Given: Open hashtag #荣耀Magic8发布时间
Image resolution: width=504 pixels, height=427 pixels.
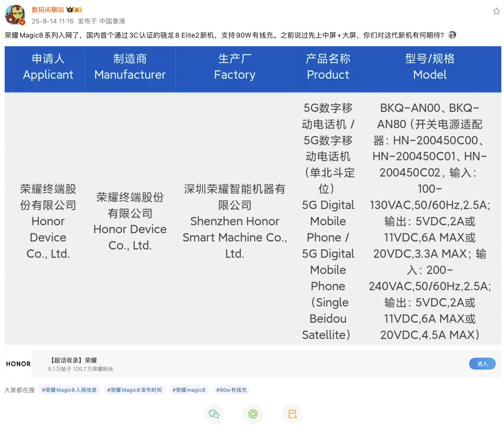Looking at the screenshot, I should click(134, 390).
